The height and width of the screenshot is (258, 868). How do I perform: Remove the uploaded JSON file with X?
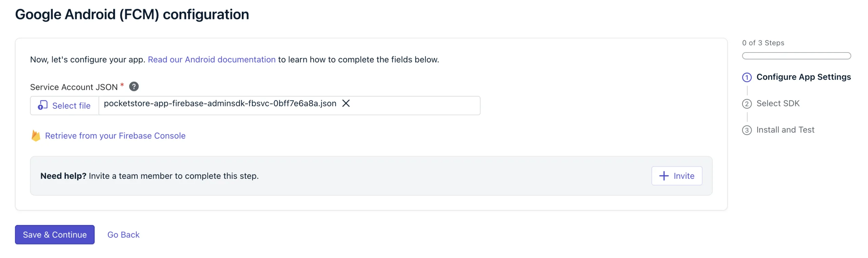[346, 103]
